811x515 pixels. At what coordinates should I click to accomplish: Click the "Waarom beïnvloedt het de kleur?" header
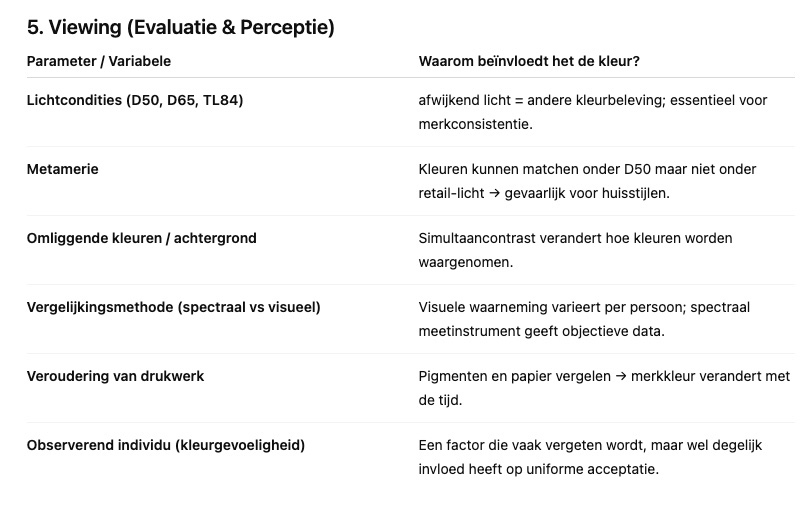529,61
